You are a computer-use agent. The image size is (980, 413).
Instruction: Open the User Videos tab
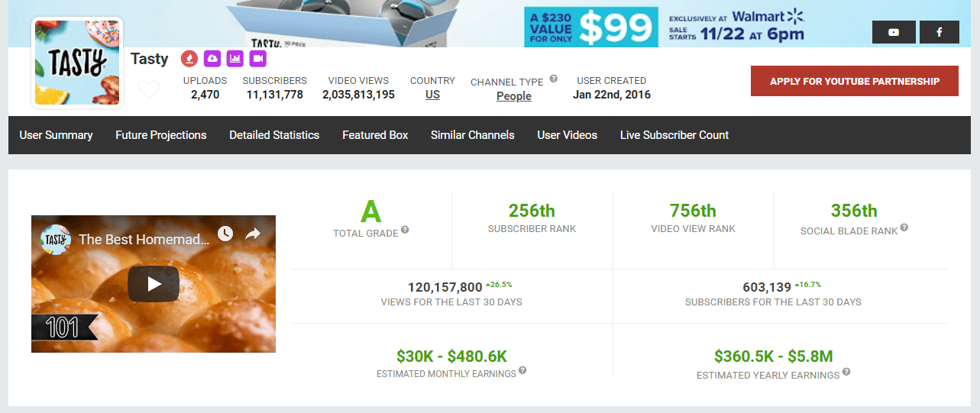pos(568,135)
